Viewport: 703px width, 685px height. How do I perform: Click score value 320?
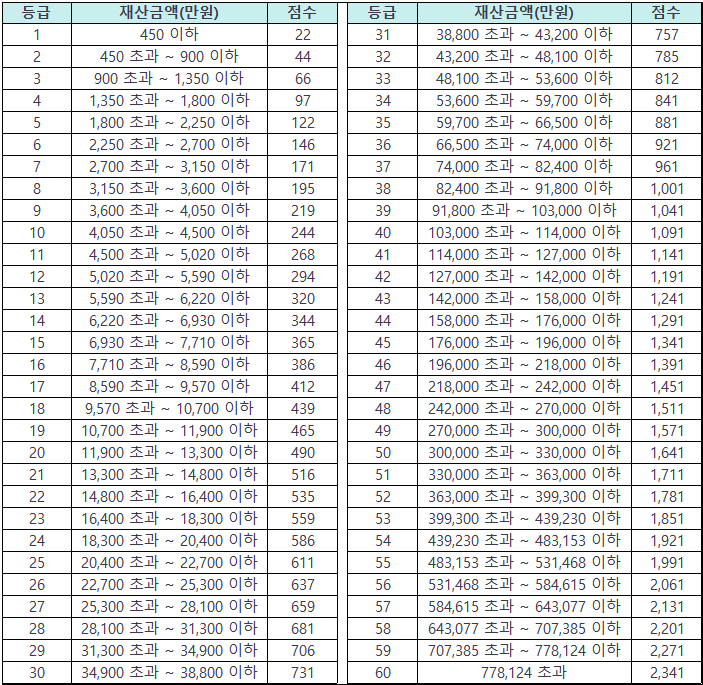click(x=303, y=298)
